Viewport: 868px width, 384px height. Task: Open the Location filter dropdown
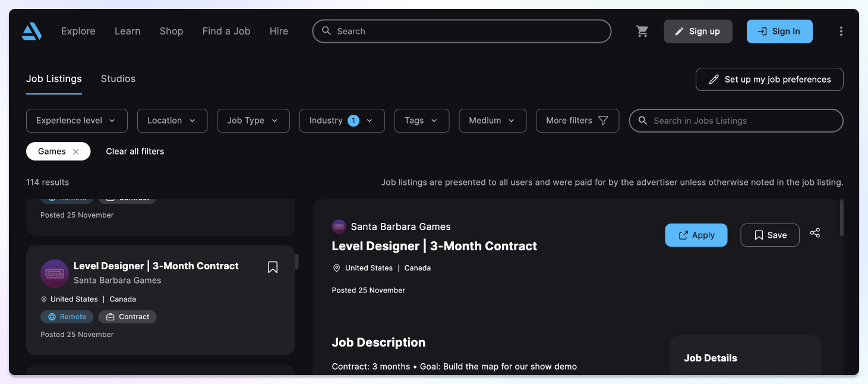(172, 121)
